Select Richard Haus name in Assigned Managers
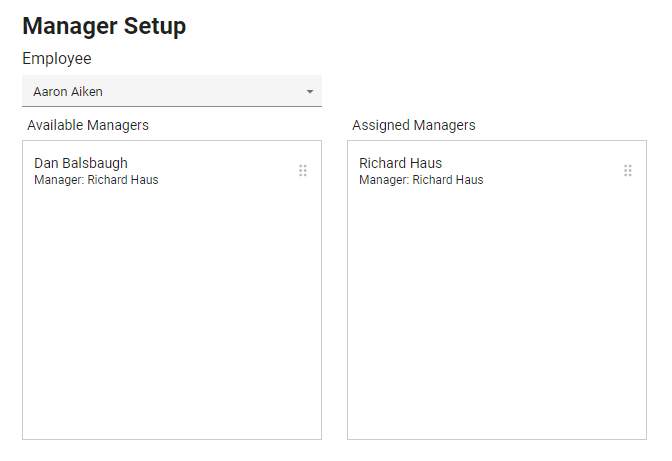The width and height of the screenshot is (672, 461). (400, 163)
